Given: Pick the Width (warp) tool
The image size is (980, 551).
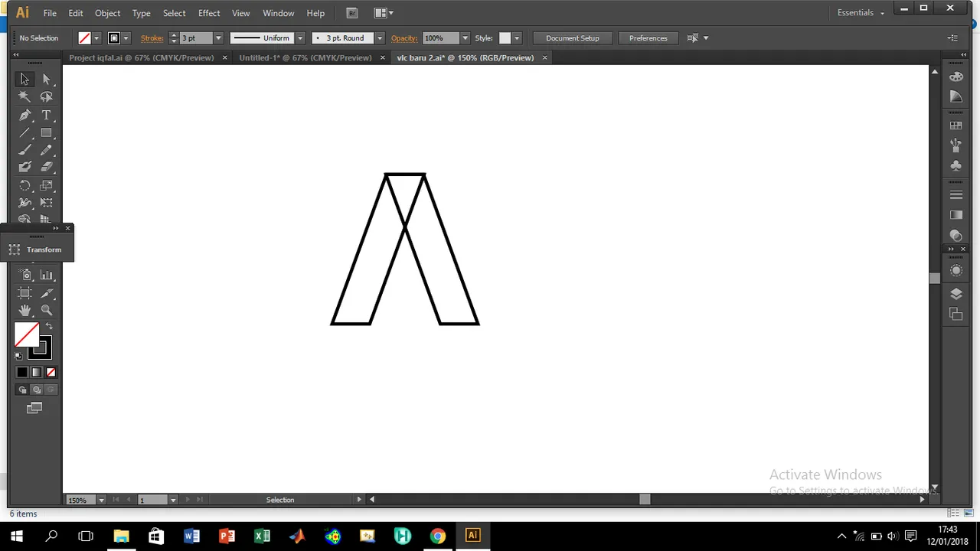Looking at the screenshot, I should coord(24,203).
